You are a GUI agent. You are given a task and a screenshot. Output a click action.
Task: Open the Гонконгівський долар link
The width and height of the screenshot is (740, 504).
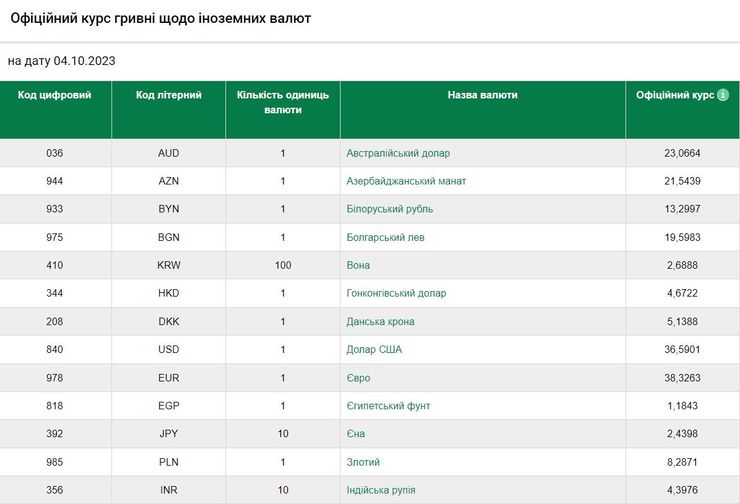click(x=396, y=293)
